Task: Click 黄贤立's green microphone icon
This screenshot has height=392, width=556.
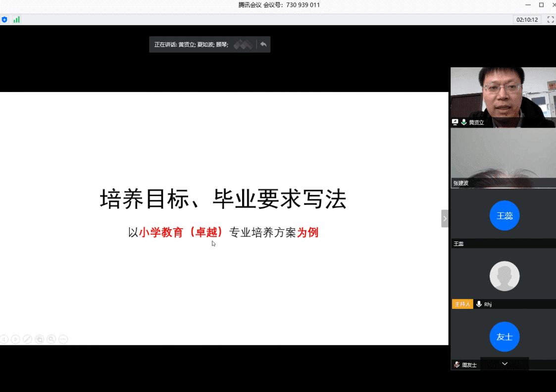Action: click(x=464, y=122)
